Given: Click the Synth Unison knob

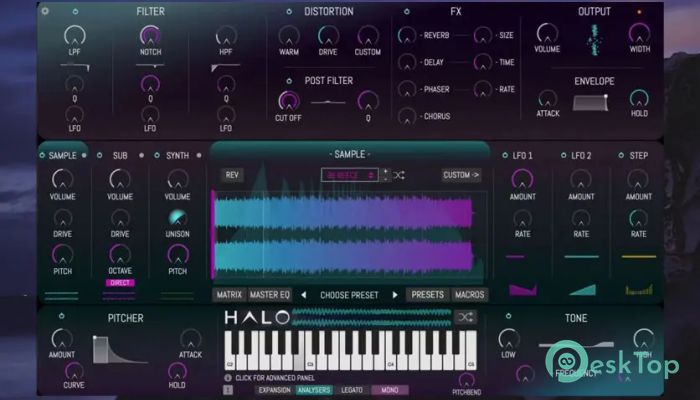Looking at the screenshot, I should pyautogui.click(x=178, y=218).
